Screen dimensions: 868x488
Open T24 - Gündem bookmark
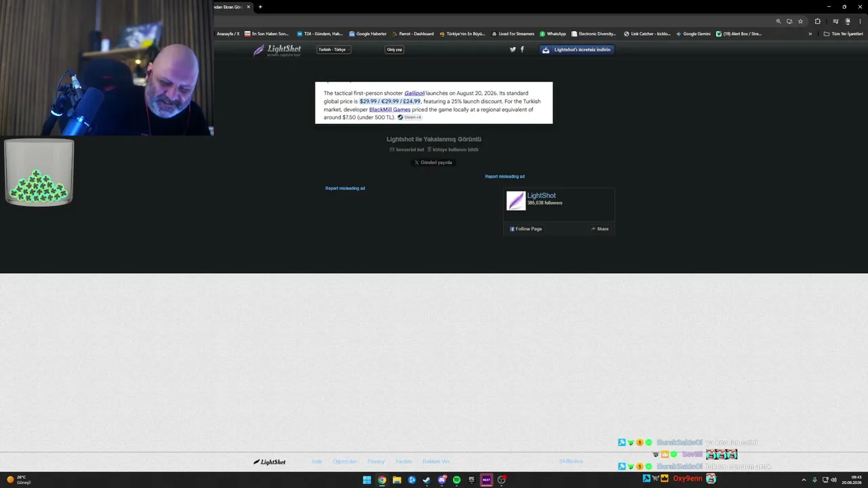tap(320, 34)
